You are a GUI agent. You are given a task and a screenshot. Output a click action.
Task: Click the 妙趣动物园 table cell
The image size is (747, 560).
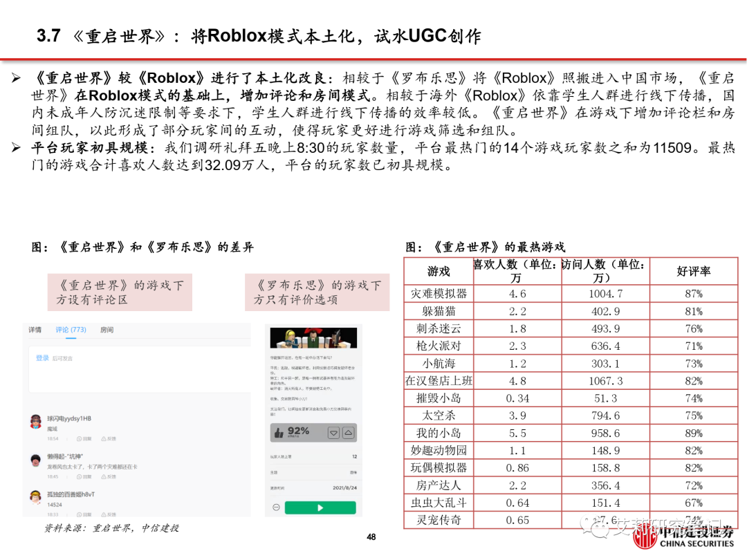439,451
